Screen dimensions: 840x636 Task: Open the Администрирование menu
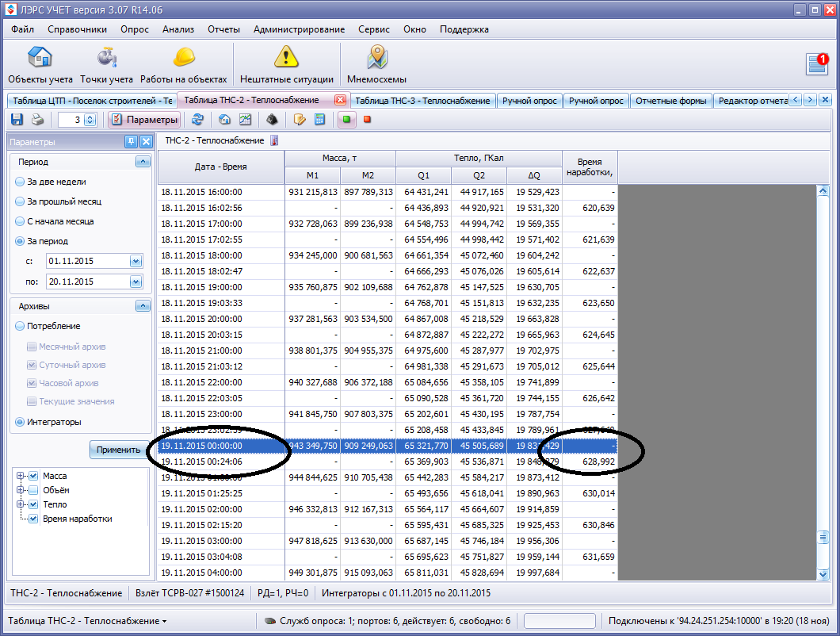click(299, 29)
